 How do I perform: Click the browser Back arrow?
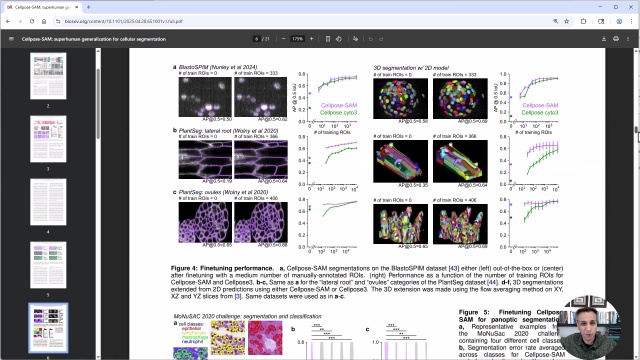point(8,21)
